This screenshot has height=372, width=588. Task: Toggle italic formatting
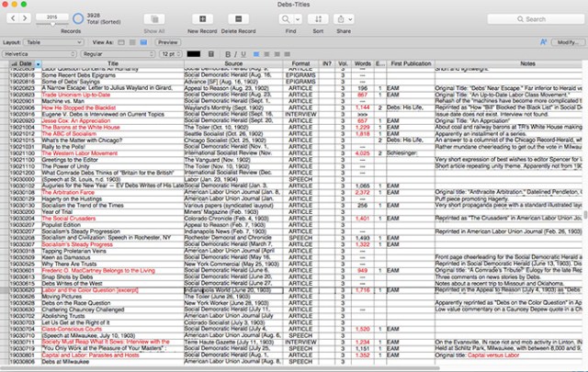[x=235, y=54]
